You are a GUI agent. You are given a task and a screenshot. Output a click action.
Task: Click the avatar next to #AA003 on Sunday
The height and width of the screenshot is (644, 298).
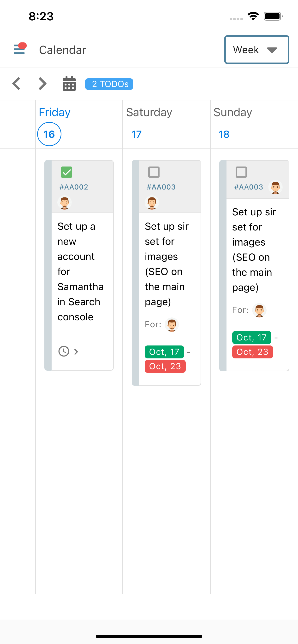(275, 187)
